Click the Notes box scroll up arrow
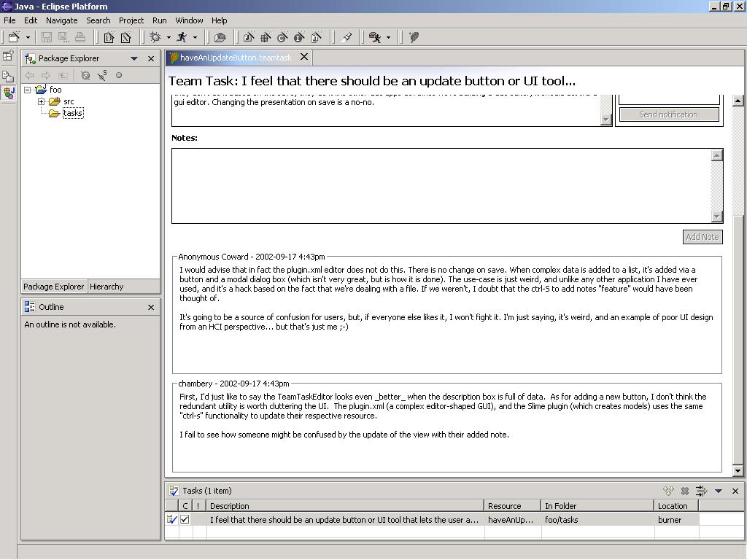 pyautogui.click(x=717, y=155)
